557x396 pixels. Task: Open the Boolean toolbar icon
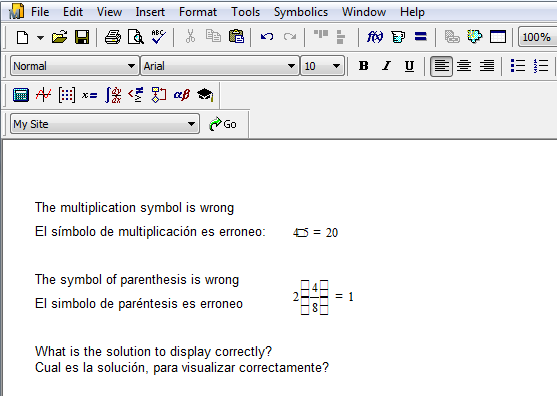136,95
